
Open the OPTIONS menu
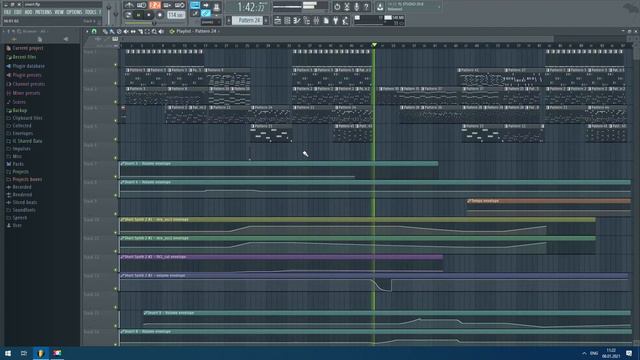point(74,12)
